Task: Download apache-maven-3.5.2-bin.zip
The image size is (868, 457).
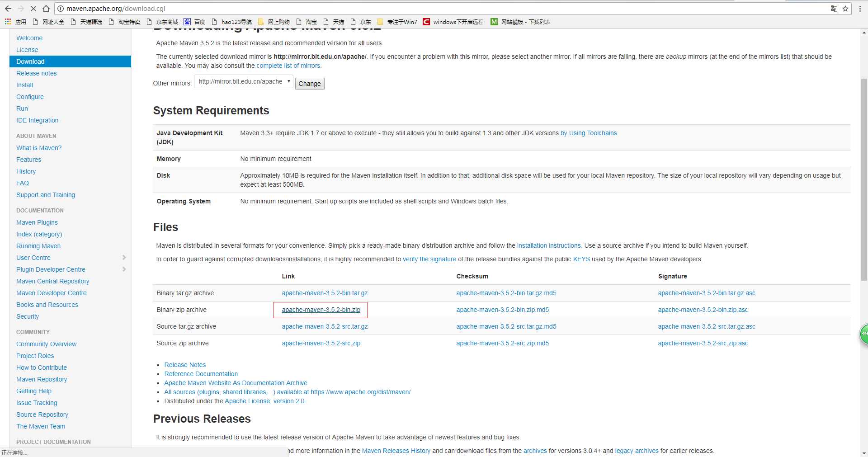Action: pos(321,310)
